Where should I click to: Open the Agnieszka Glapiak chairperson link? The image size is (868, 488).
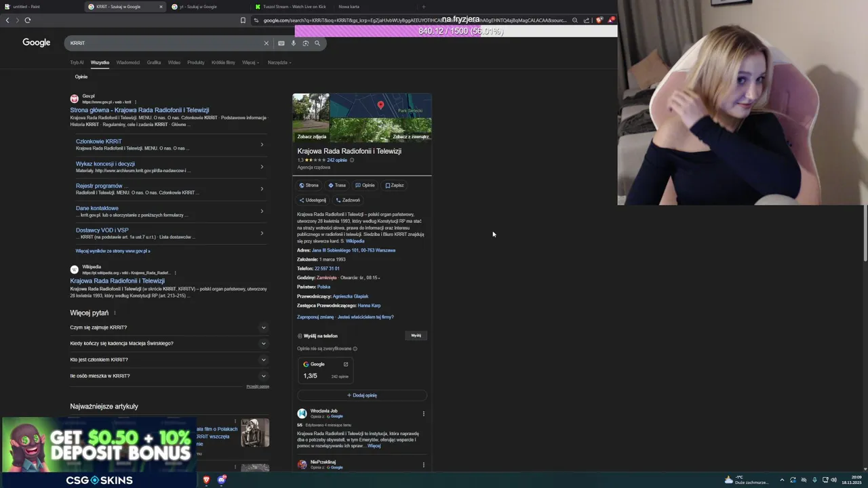[351, 296]
